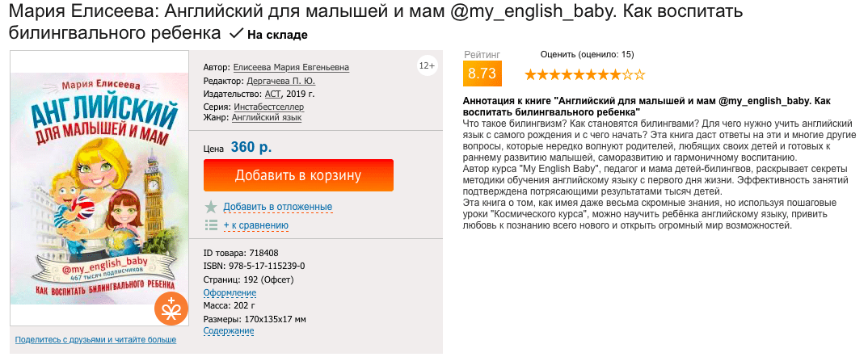
Task: Click the orange 8.73 rating badge
Action: 482,73
